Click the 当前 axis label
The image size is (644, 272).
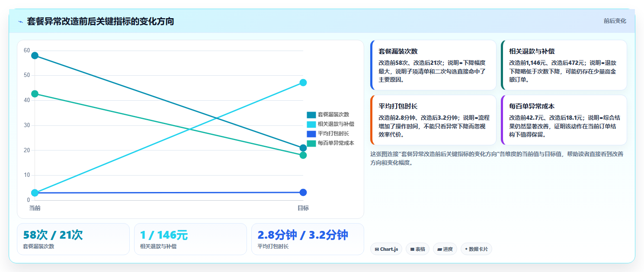(35, 208)
